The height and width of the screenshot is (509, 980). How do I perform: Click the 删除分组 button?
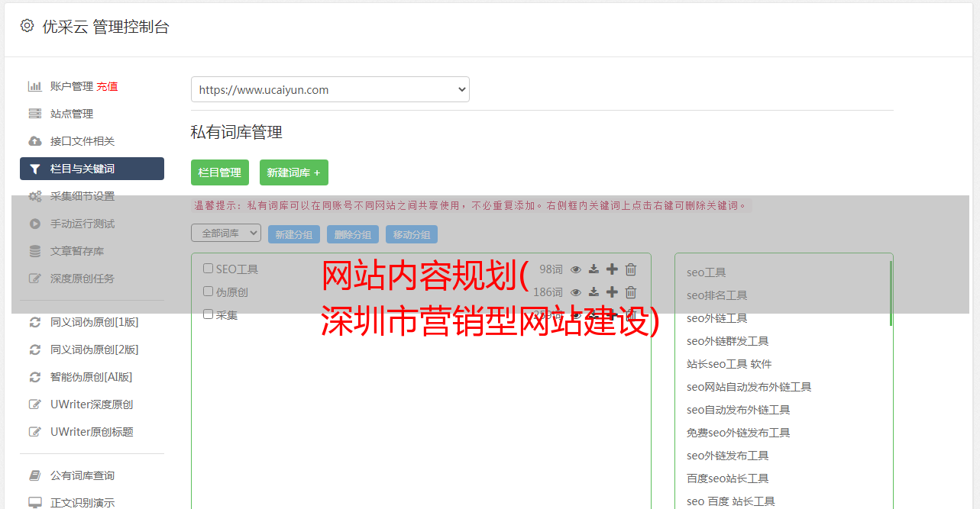[x=353, y=234]
